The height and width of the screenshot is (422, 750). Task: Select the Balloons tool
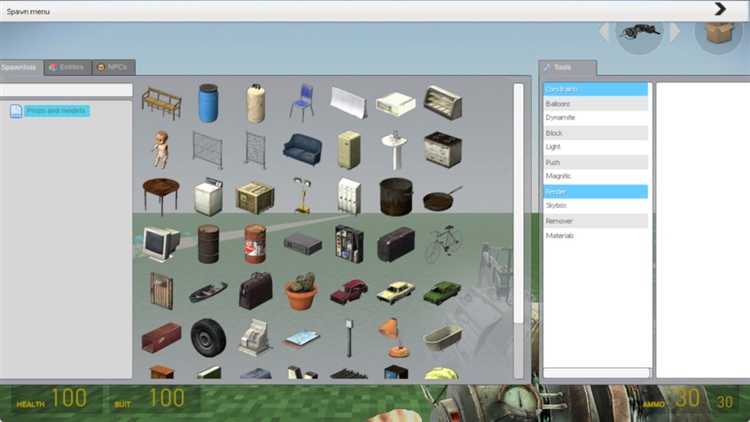click(596, 104)
